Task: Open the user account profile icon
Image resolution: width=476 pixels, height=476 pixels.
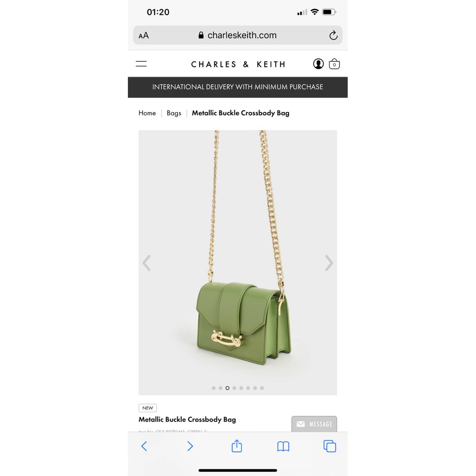Action: (x=318, y=64)
